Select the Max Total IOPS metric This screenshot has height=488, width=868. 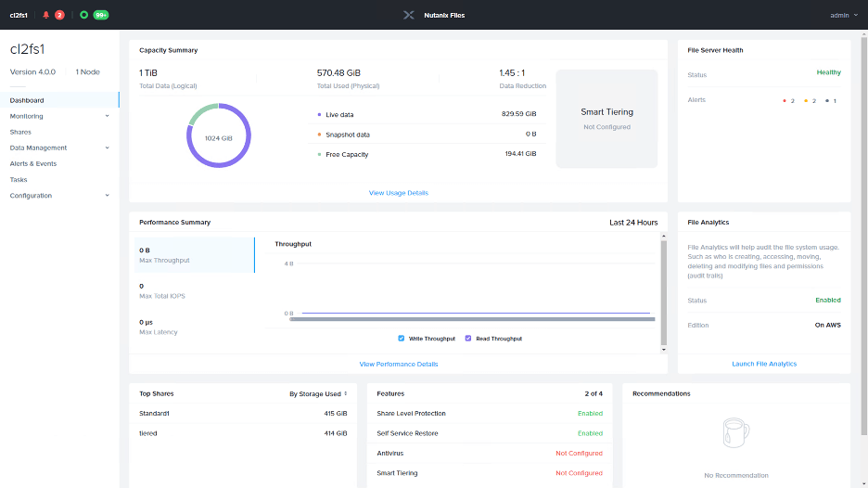click(x=195, y=290)
